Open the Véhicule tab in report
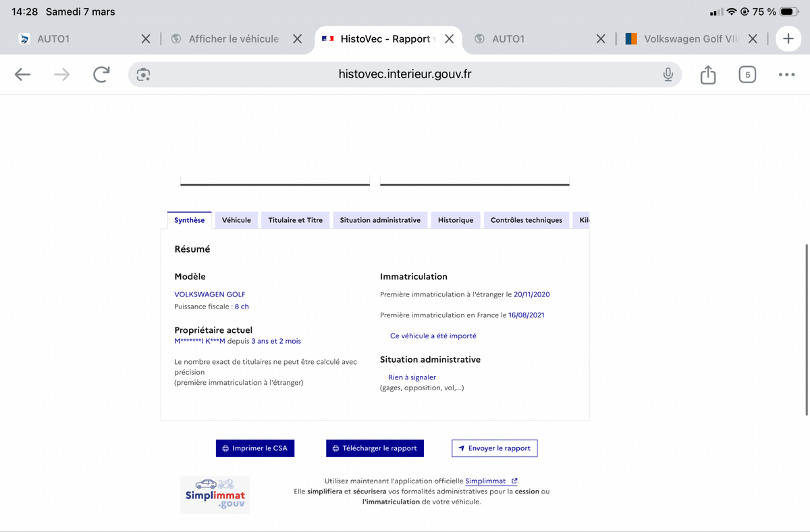Viewport: 810px width, 532px height. (236, 220)
